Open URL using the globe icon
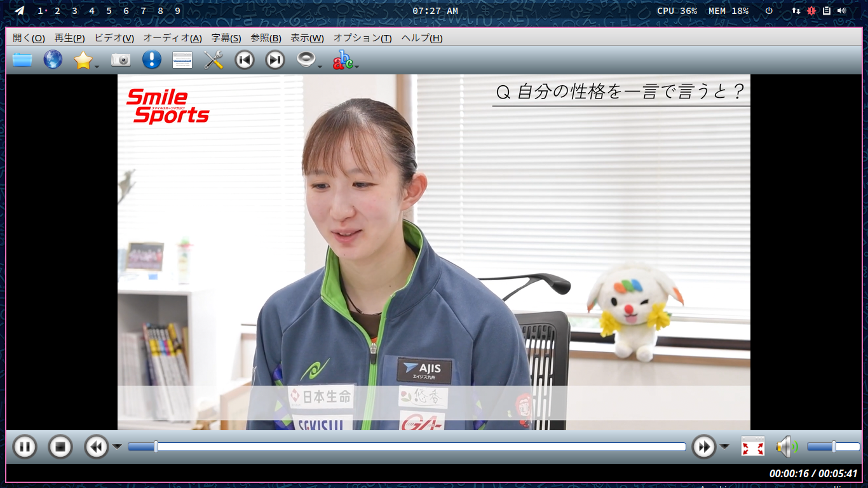Screen dimensions: 868x488 point(53,60)
